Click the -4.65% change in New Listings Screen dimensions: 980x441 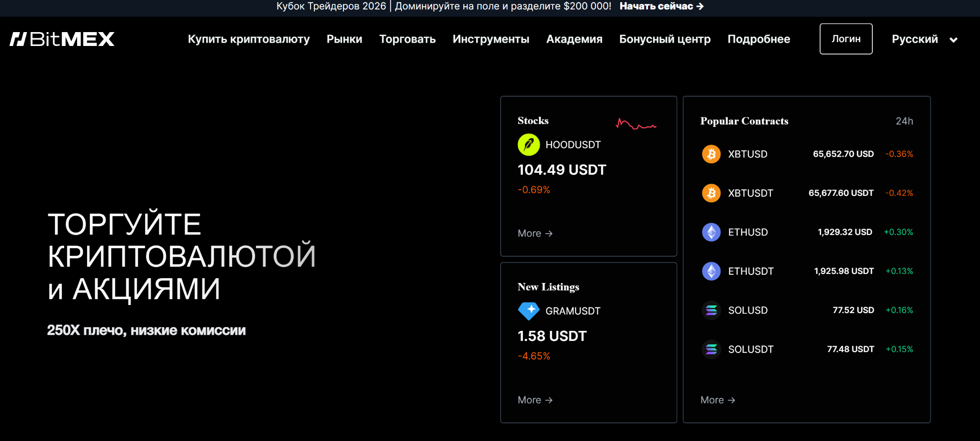point(534,356)
